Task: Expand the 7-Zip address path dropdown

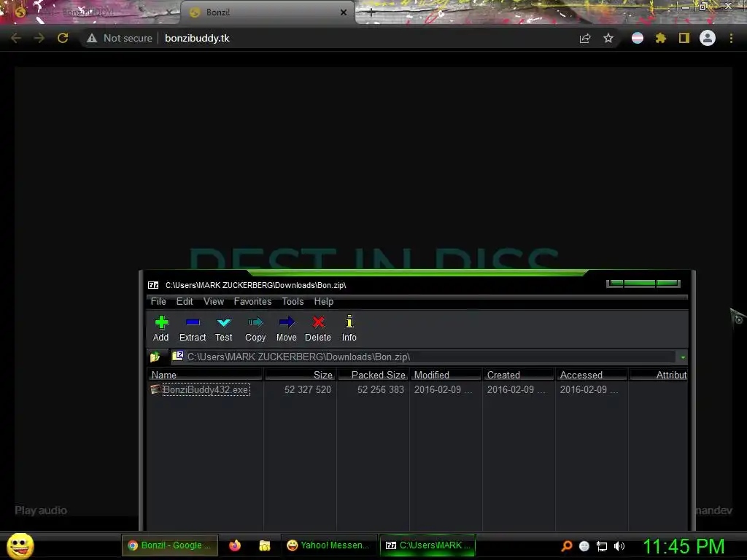Action: (x=683, y=357)
